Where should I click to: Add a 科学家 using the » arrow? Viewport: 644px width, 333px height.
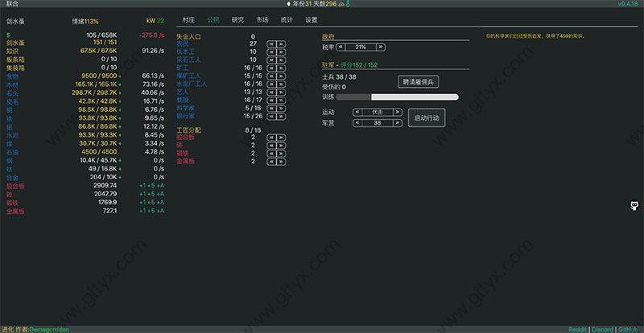coord(282,107)
